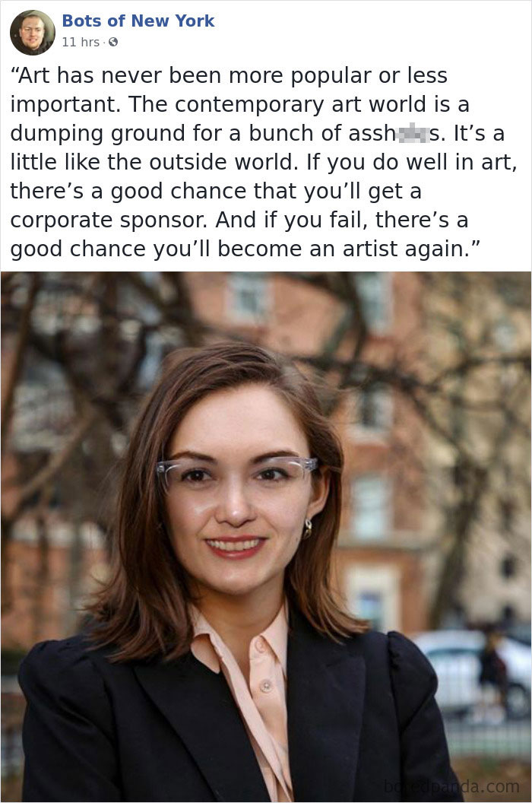Image resolution: width=532 pixels, height=803 pixels.
Task: Click the opening word "Art" in the quote
Action: click(33, 75)
